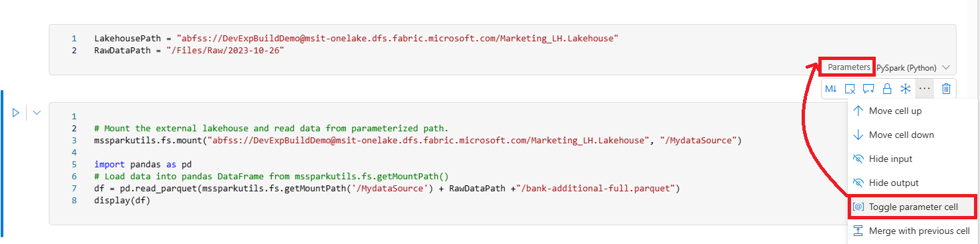This screenshot has width=980, height=244.
Task: Lock the cell with the padlock icon
Action: pyautogui.click(x=887, y=89)
